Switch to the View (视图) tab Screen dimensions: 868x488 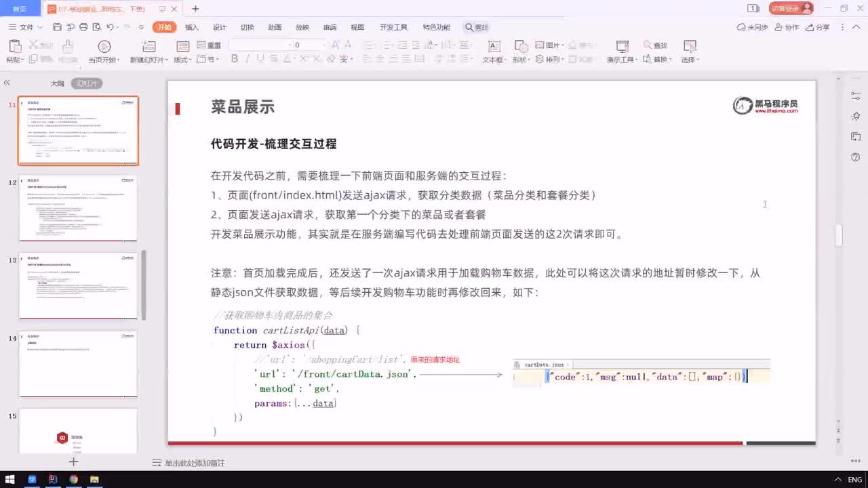click(x=357, y=27)
